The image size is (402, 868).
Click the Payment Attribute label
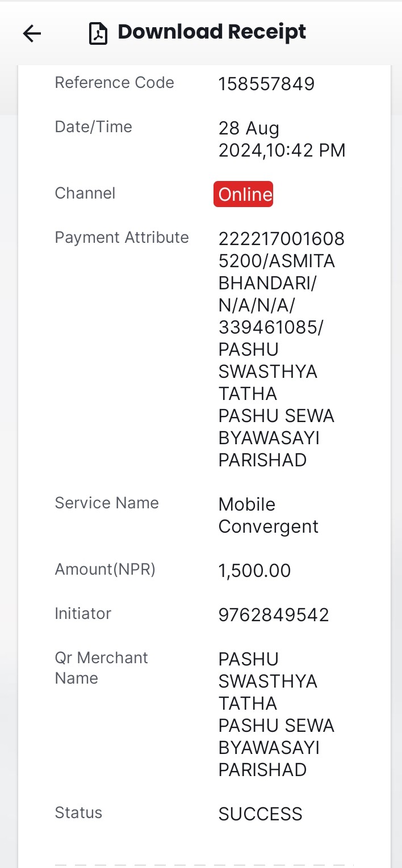point(122,237)
